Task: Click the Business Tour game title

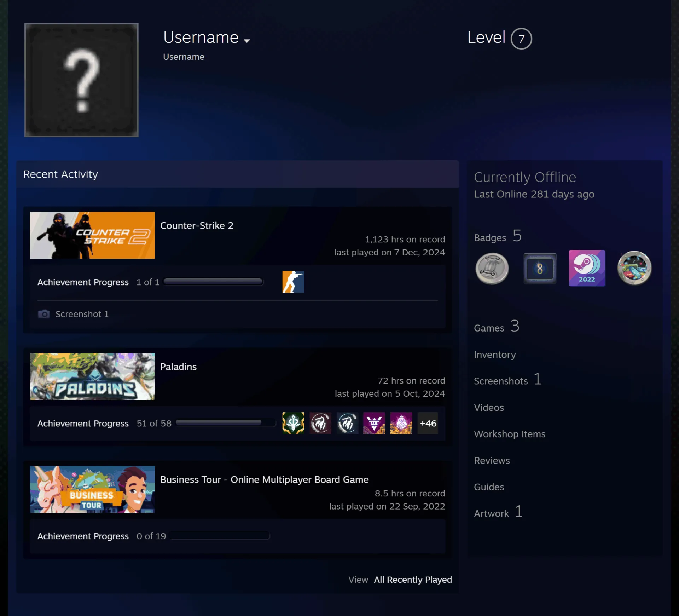Action: coord(264,479)
